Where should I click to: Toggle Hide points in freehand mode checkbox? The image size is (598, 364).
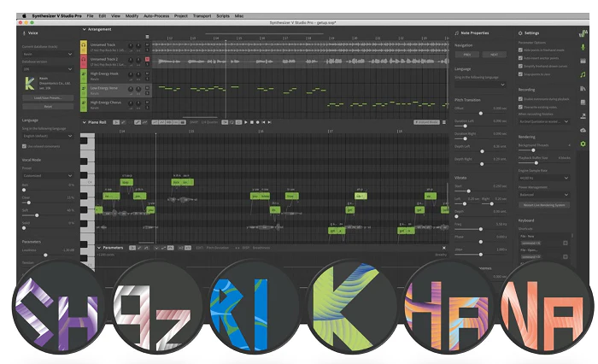[x=520, y=50]
